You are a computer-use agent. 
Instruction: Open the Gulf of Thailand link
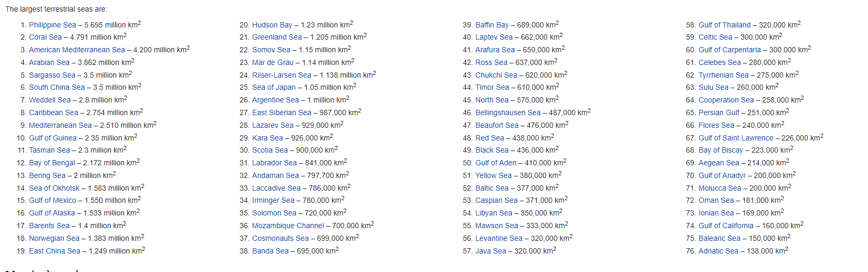pyautogui.click(x=724, y=25)
